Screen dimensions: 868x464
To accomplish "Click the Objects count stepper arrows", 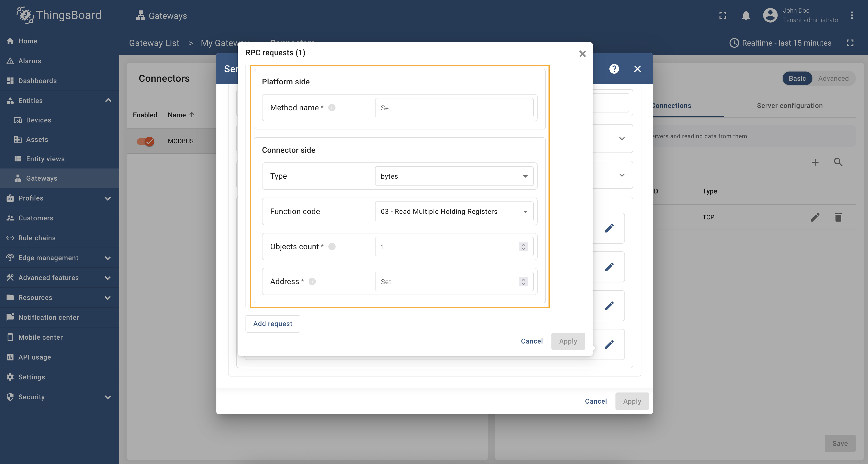I will click(x=523, y=247).
